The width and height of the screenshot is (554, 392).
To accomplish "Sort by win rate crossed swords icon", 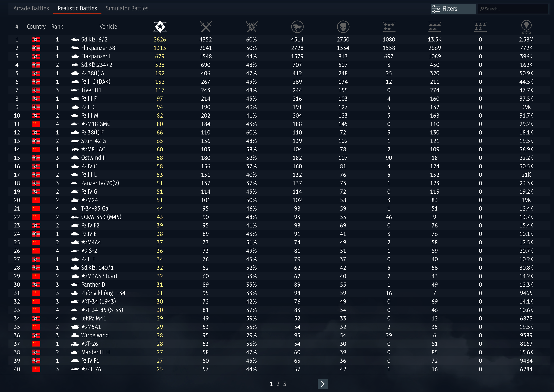I will point(251,27).
